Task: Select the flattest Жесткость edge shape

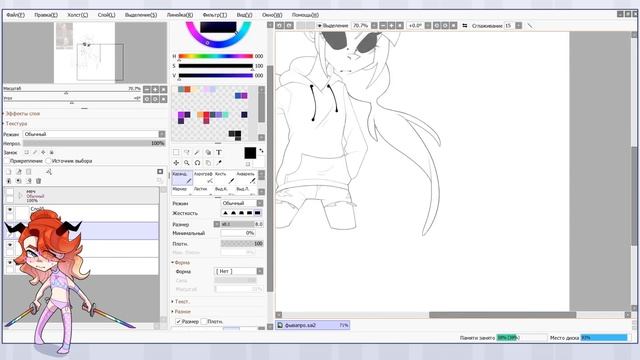Action: click(x=258, y=213)
